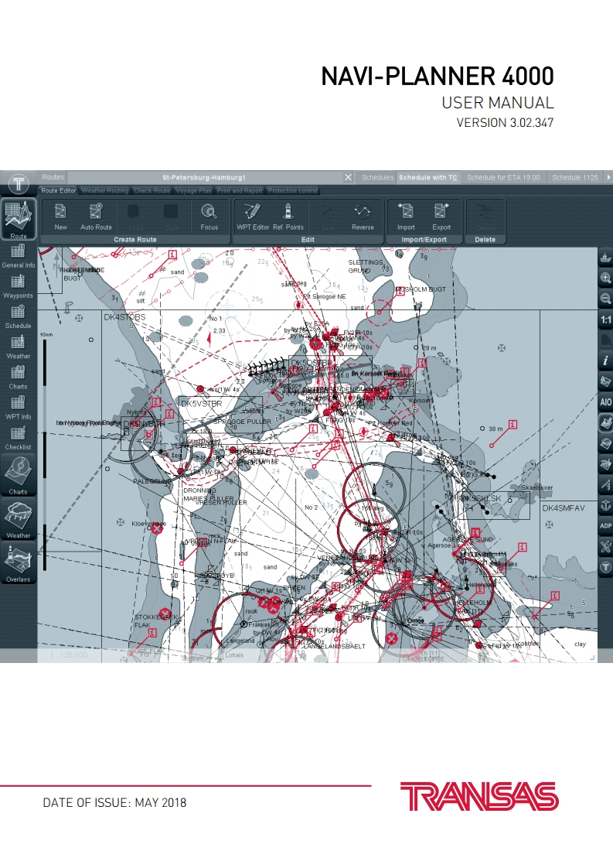Open tools (wrench) settings on right toolbar
Screen dimensions: 613x868
(x=606, y=546)
